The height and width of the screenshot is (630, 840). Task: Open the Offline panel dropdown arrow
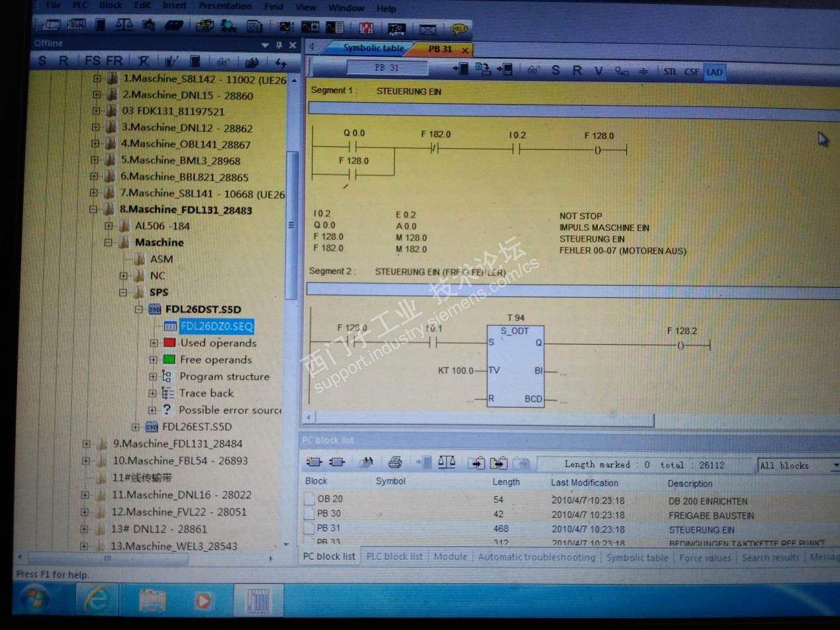tap(265, 46)
